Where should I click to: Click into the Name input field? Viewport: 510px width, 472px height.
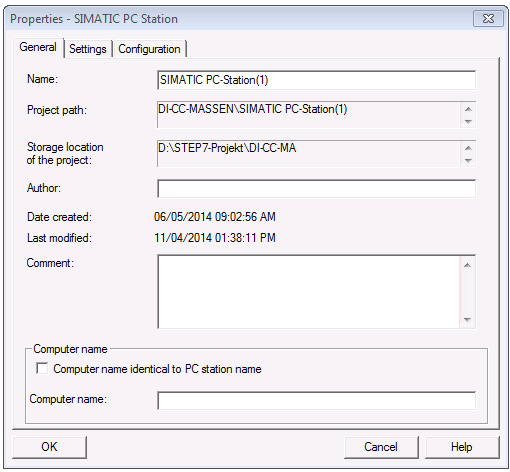point(316,80)
